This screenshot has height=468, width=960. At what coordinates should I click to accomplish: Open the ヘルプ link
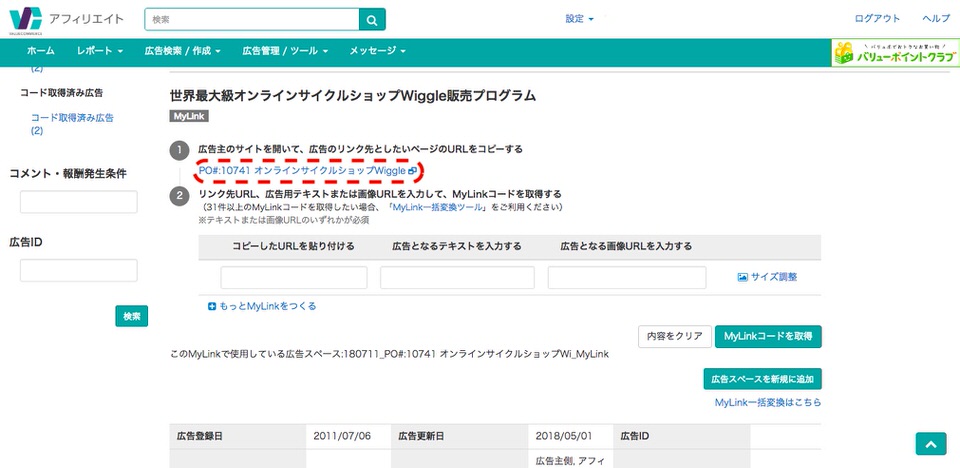(936, 19)
